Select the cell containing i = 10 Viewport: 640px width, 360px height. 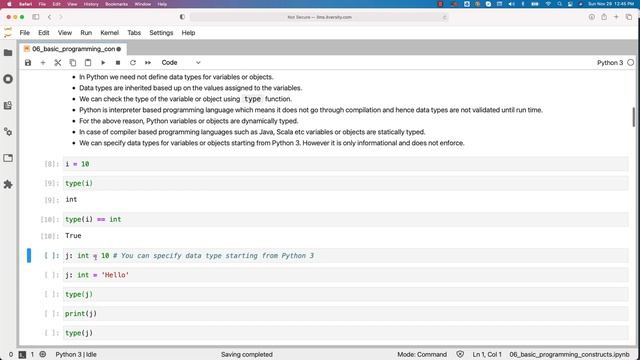click(345, 164)
